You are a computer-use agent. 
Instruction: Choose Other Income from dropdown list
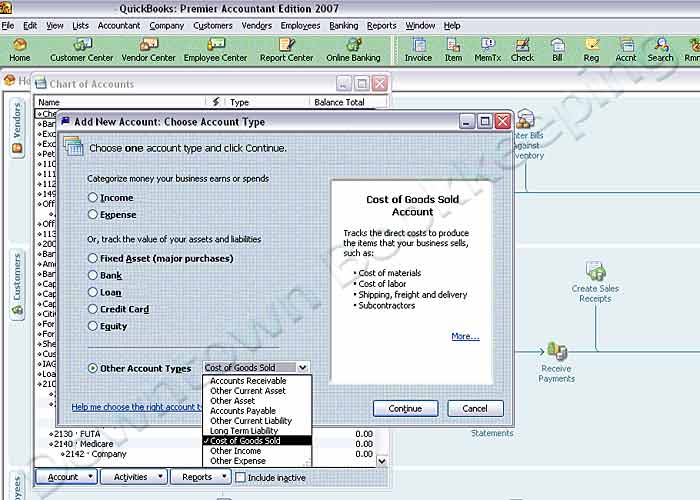(x=235, y=451)
